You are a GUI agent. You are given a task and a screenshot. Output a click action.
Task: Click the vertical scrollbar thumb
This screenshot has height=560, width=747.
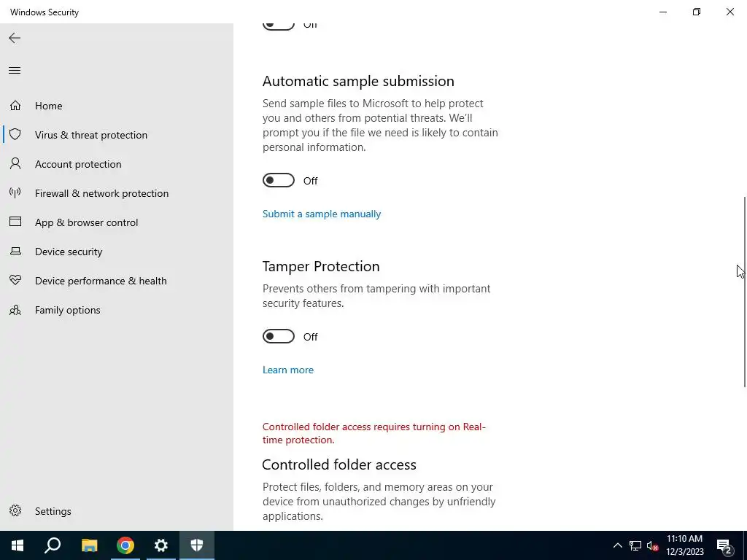tap(745, 292)
